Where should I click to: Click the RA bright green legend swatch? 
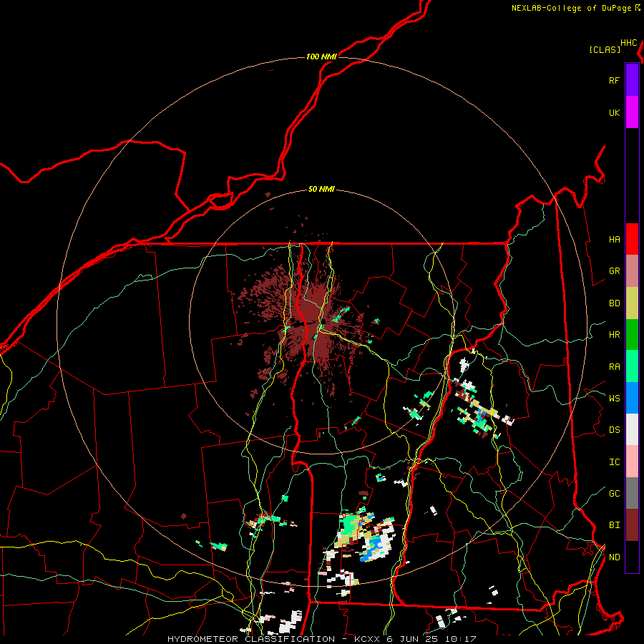pyautogui.click(x=632, y=366)
